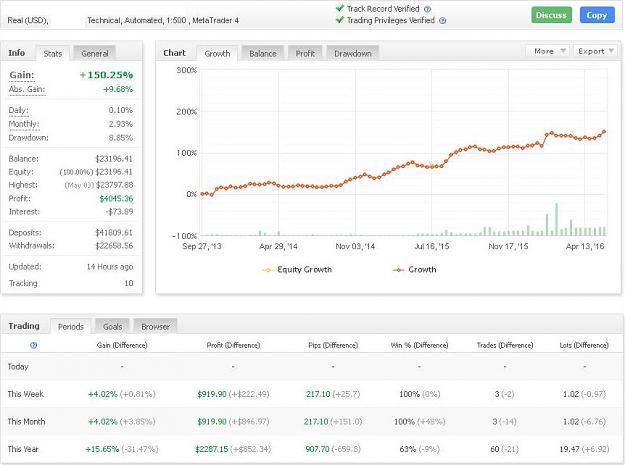Viewport: 625px width, 465px height.
Task: Click the Gain (Difference) column header
Action: (x=122, y=345)
